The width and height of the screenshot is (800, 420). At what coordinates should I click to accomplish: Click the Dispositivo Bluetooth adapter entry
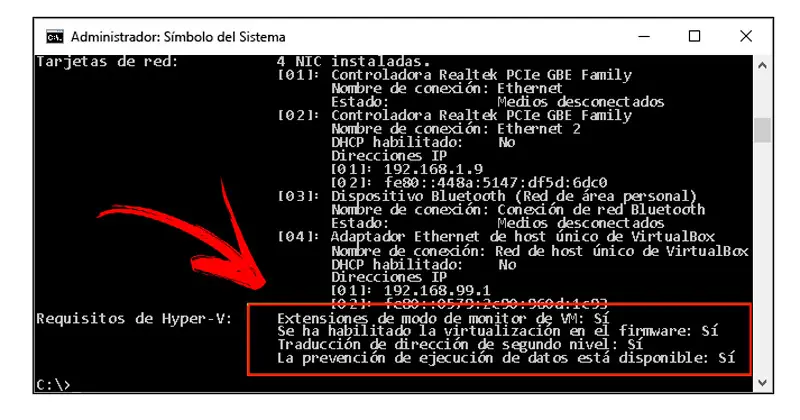[x=514, y=196]
